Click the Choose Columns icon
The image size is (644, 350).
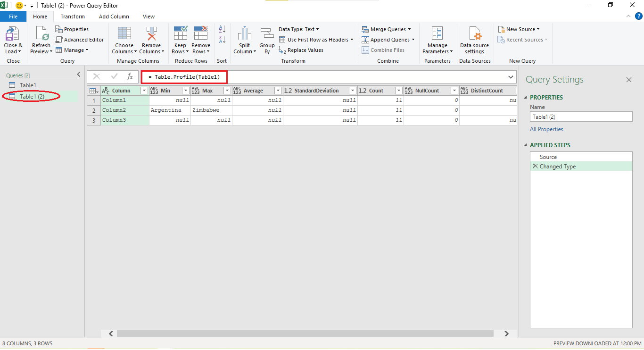124,34
